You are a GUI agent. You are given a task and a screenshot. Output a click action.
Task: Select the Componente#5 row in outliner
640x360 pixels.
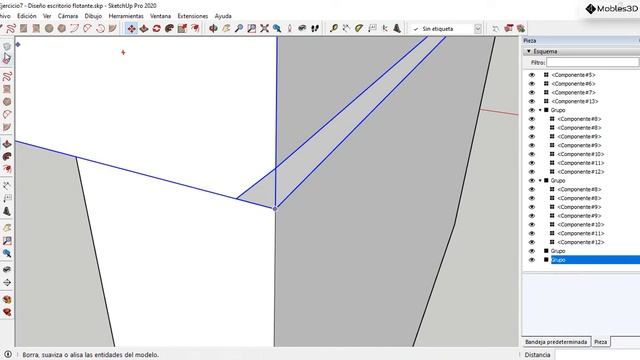click(x=573, y=75)
